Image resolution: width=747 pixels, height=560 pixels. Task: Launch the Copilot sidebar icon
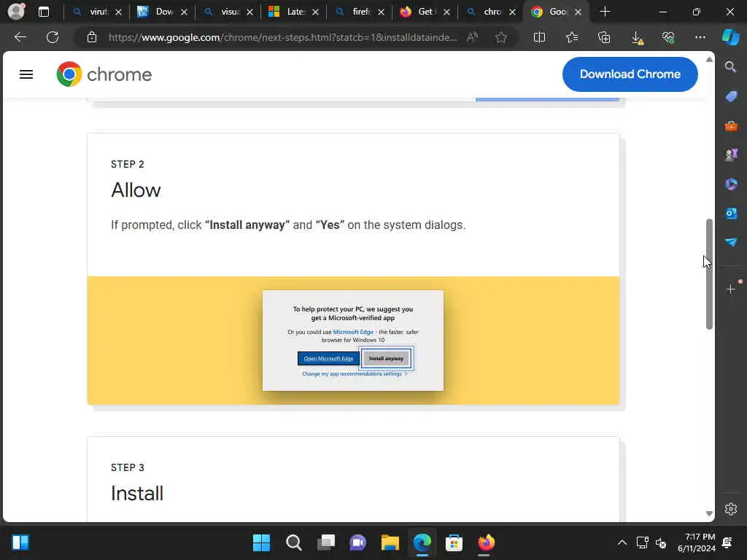click(731, 37)
